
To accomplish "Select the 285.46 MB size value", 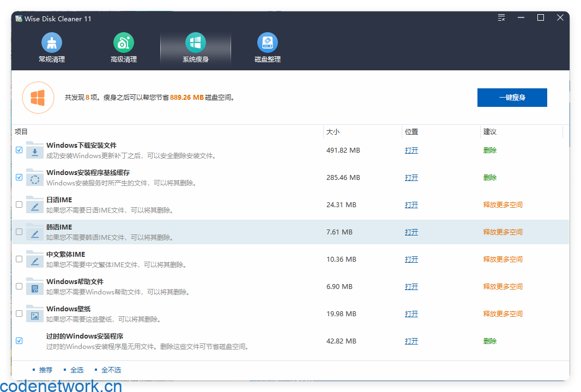I will tap(343, 178).
